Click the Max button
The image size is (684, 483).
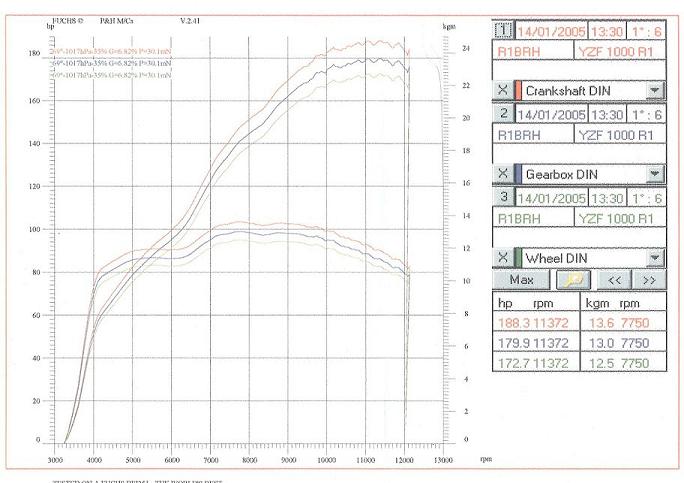[521, 280]
